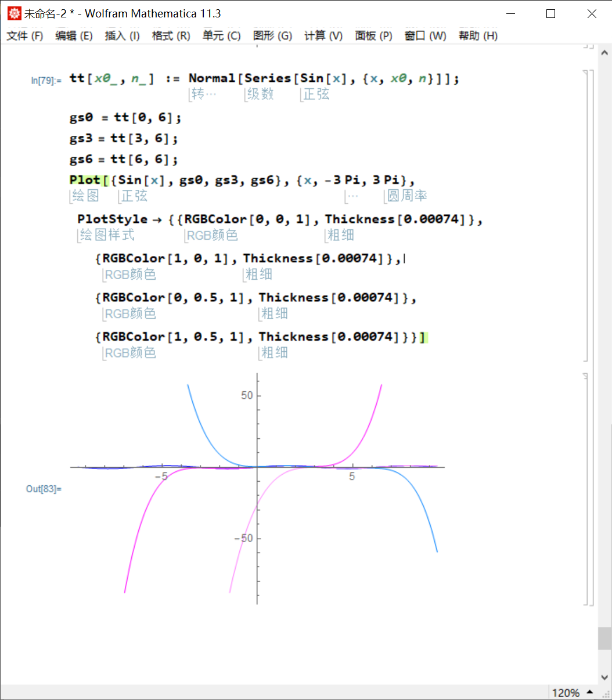The height and width of the screenshot is (700, 612).
Task: Open the 帮助 (H) menu
Action: [x=478, y=36]
